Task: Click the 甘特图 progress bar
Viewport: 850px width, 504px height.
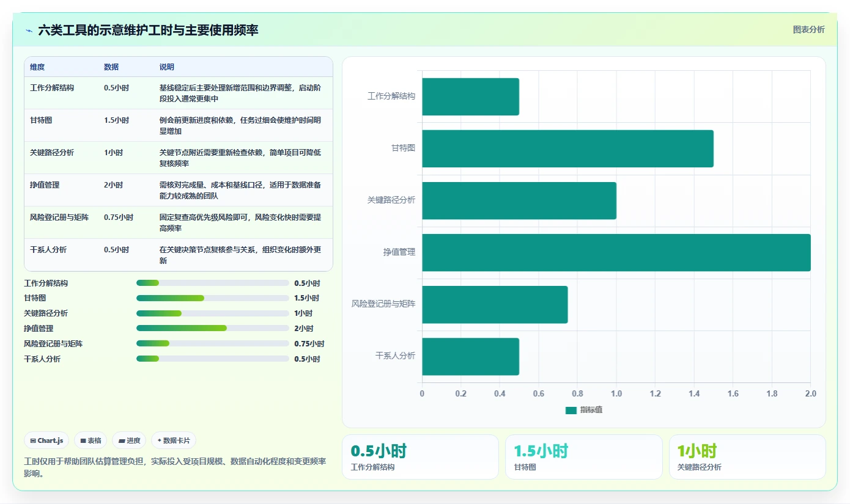Action: click(213, 298)
